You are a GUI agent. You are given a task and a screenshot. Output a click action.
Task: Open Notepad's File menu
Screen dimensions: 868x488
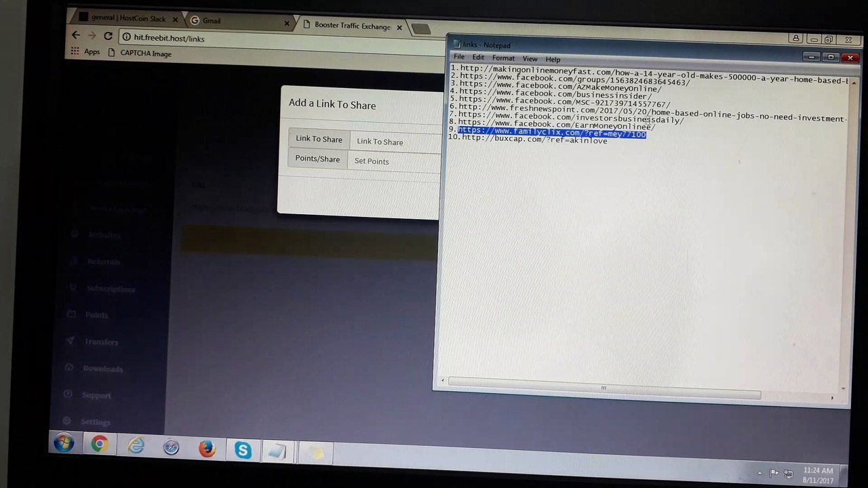point(459,57)
